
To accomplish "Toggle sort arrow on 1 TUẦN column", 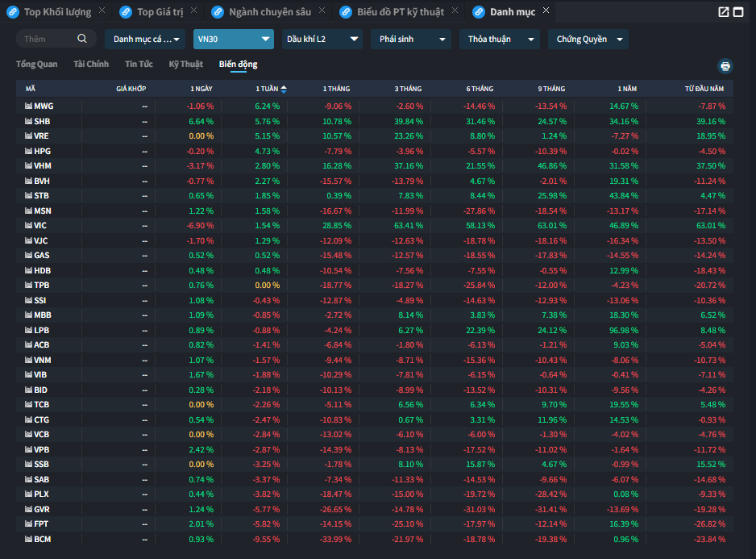I will (x=284, y=89).
